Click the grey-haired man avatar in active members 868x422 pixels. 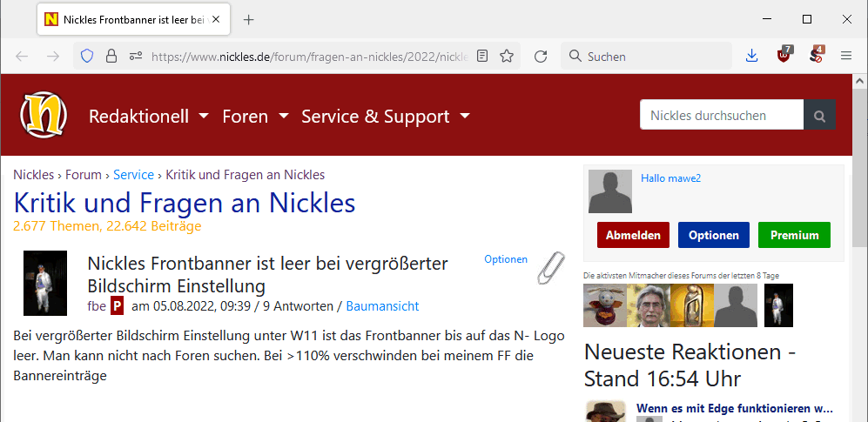tap(649, 305)
